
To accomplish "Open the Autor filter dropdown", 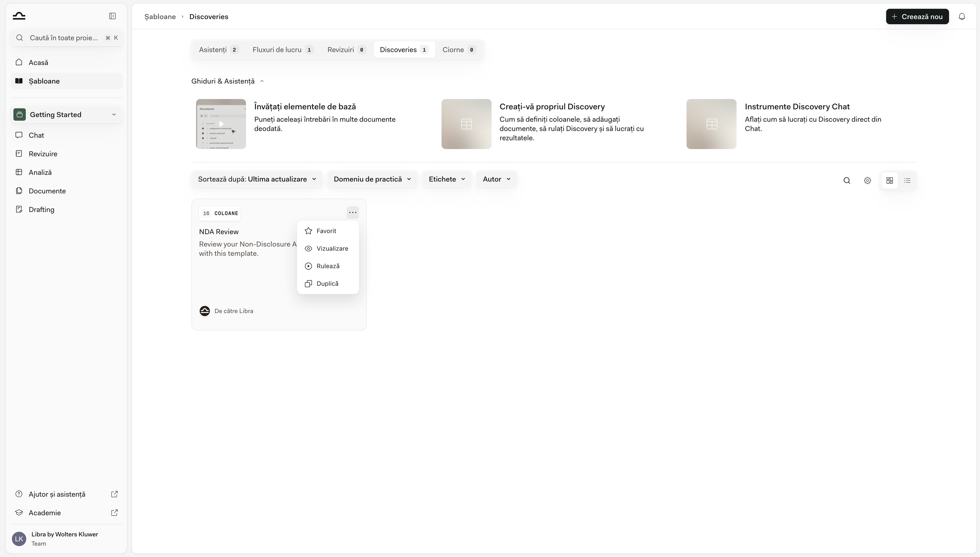I will click(x=496, y=179).
